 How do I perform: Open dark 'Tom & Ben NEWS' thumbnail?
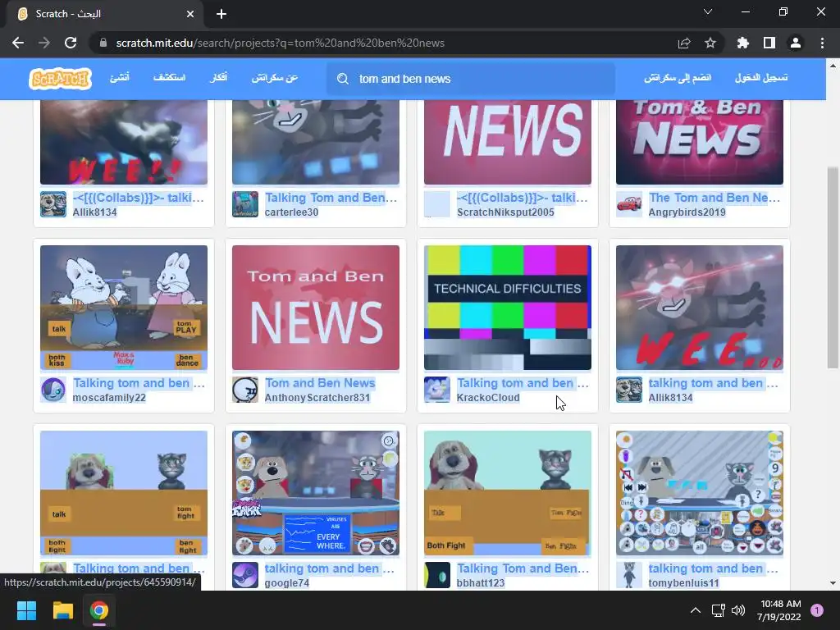click(700, 142)
